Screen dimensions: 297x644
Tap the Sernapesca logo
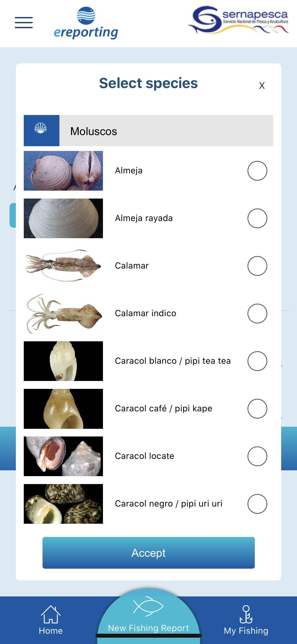click(238, 20)
